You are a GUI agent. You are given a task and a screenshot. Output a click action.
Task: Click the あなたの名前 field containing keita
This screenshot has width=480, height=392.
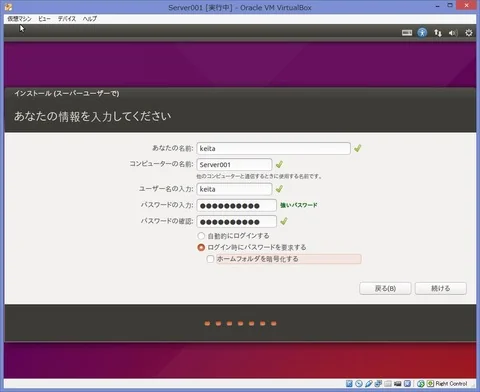pyautogui.click(x=274, y=148)
